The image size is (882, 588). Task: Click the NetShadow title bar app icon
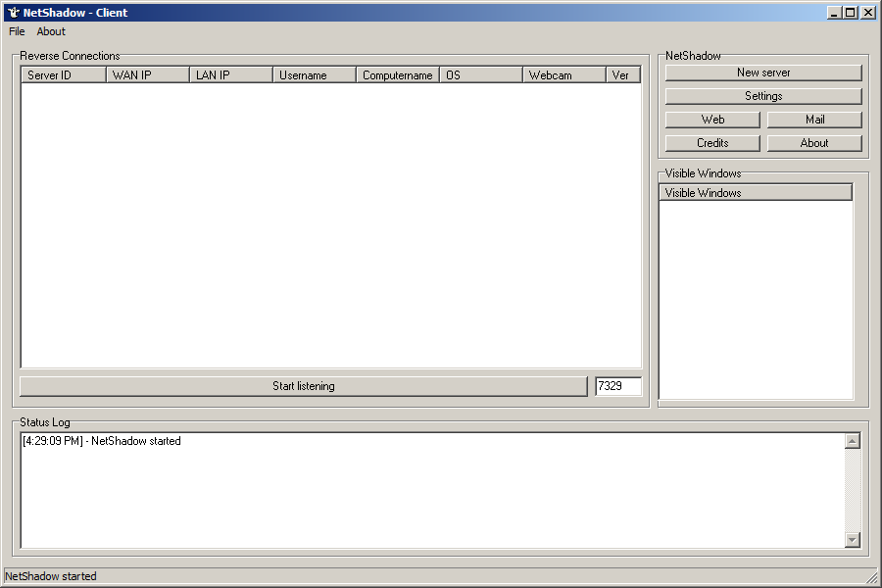13,13
